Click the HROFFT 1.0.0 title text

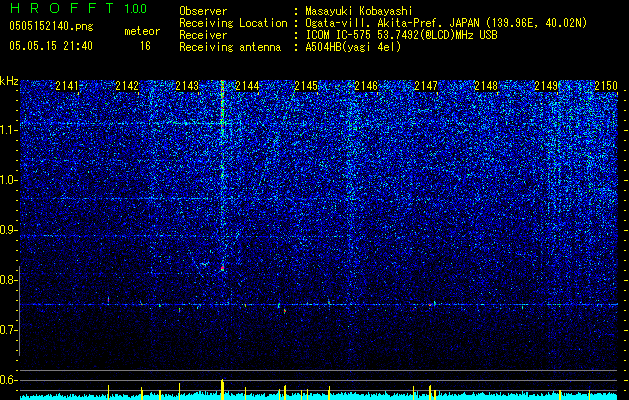[78, 8]
